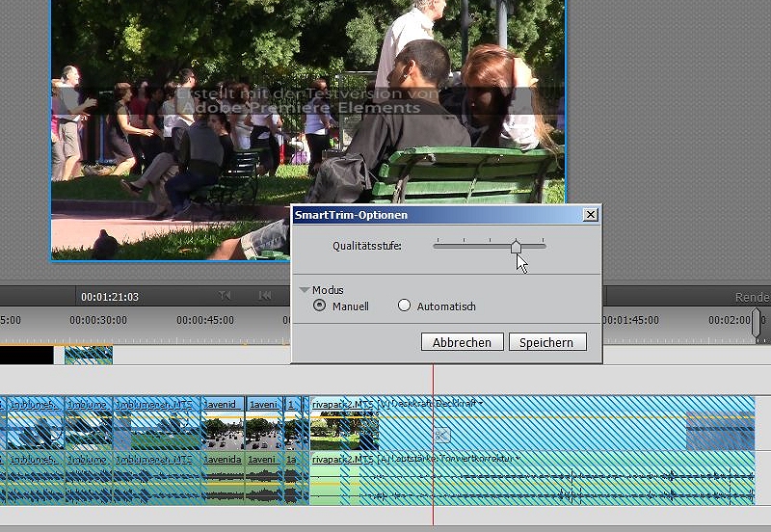The image size is (771, 532).
Task: Click the rivapark2.MTS video clip thumbnail
Action: coord(344,431)
